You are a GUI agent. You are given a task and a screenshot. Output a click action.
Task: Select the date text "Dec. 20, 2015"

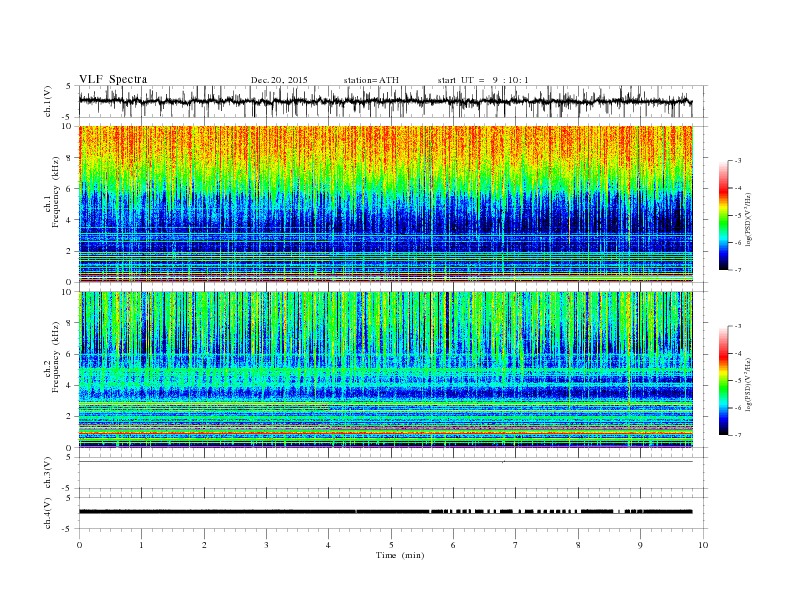point(279,80)
